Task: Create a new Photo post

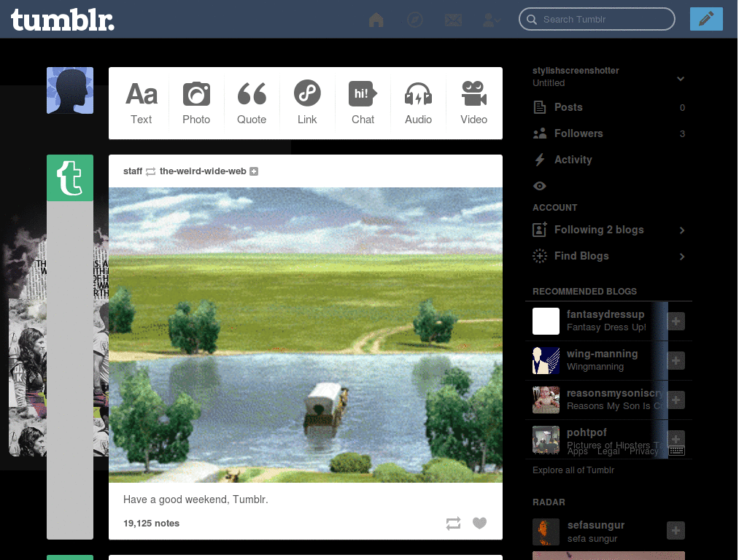Action: tap(196, 103)
